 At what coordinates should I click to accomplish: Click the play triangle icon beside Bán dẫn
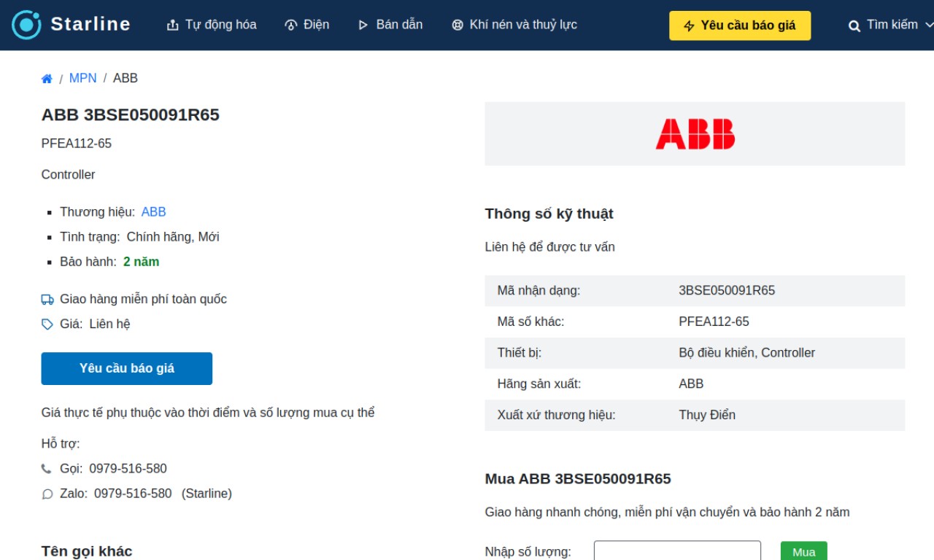[363, 26]
